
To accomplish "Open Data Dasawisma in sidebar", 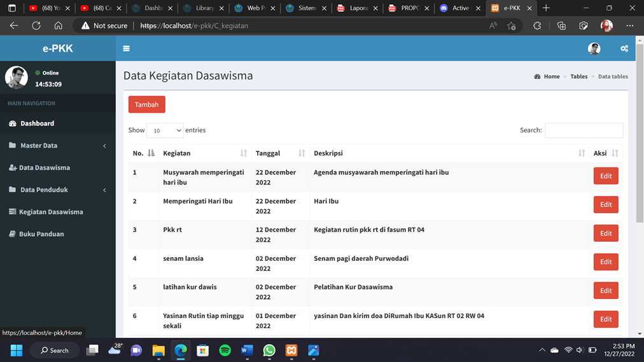I will pyautogui.click(x=44, y=168).
